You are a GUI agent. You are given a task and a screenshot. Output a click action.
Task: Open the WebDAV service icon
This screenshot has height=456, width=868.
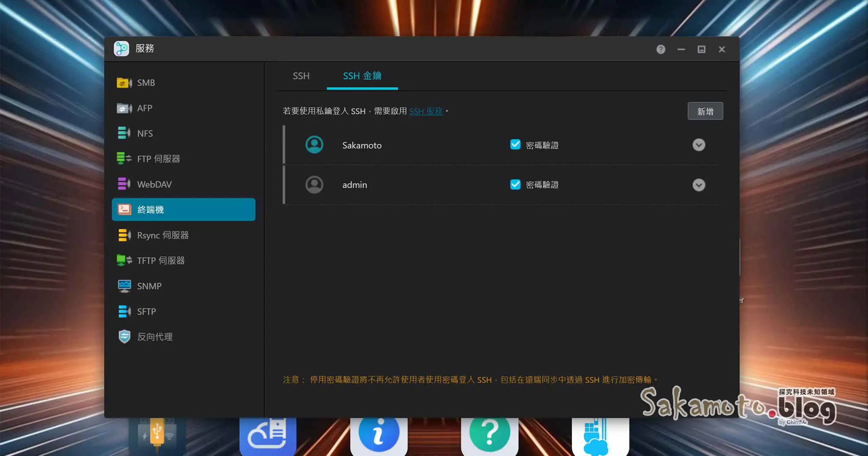[124, 184]
